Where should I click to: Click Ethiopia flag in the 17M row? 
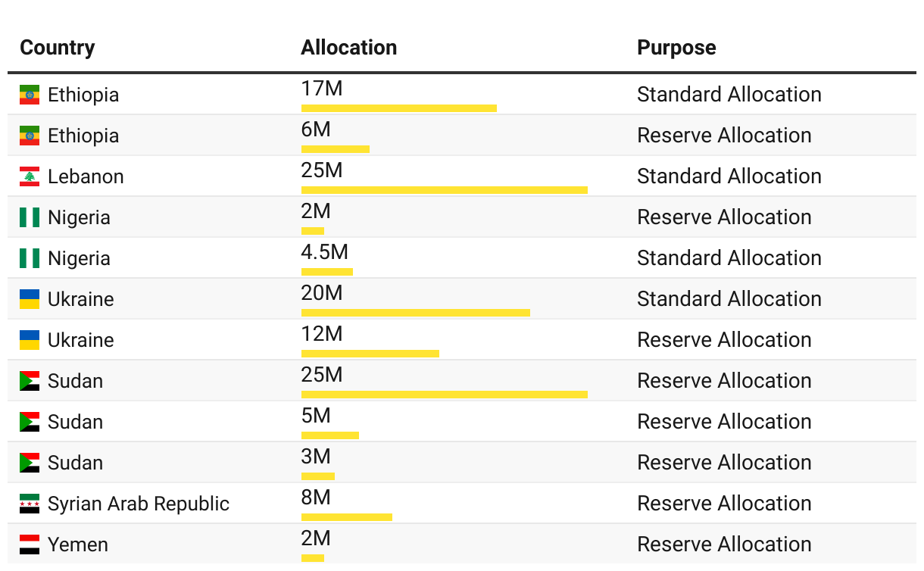[30, 95]
